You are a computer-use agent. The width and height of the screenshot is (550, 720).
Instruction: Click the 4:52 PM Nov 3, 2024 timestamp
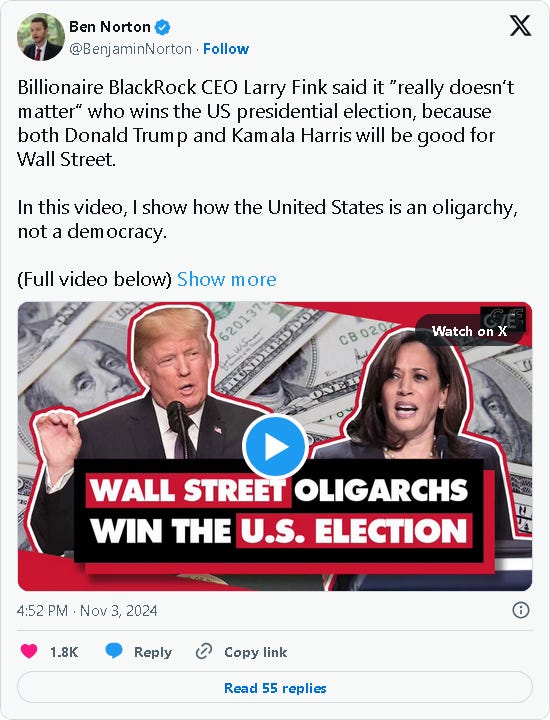tap(87, 611)
